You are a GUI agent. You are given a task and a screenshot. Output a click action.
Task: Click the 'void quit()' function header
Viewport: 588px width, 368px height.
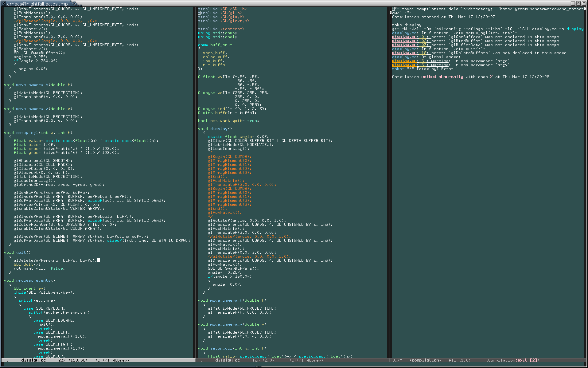coord(17,253)
